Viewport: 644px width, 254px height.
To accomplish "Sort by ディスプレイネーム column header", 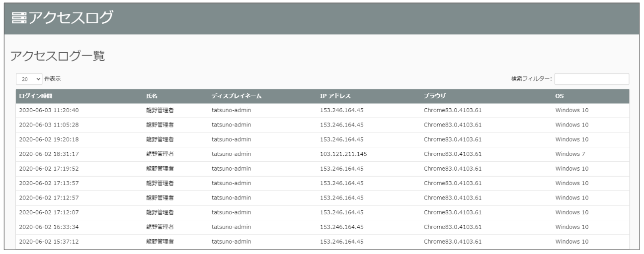I will [x=237, y=96].
